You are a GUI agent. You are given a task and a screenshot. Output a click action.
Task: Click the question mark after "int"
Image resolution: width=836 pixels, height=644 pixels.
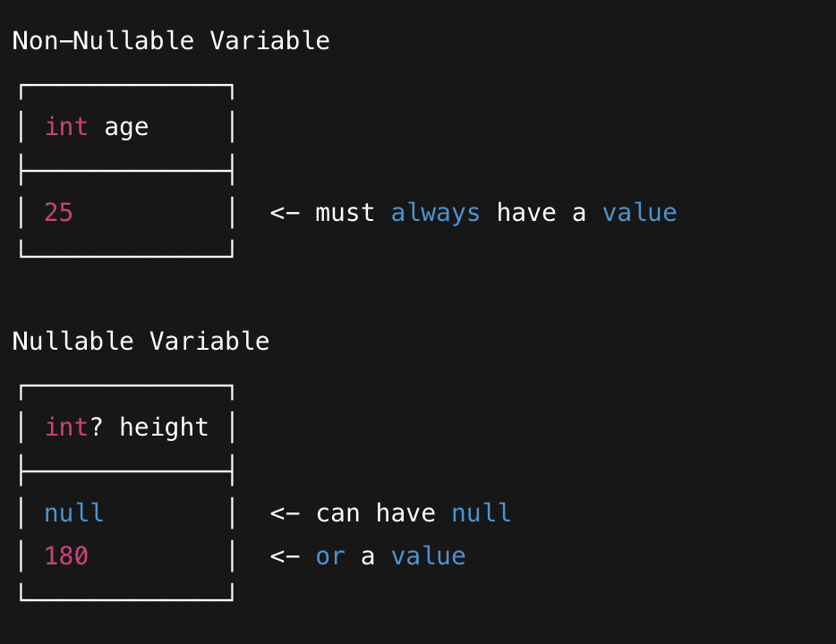pyautogui.click(x=97, y=428)
